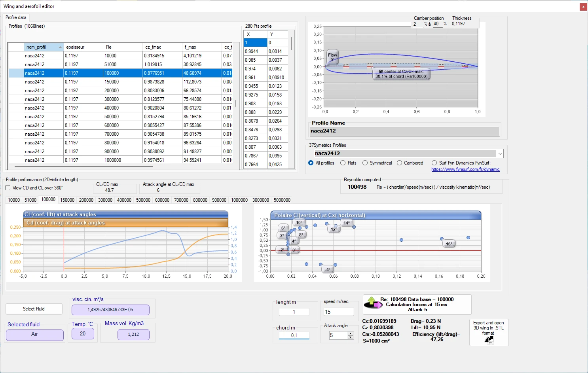Click the Select Fluid button

[34, 309]
